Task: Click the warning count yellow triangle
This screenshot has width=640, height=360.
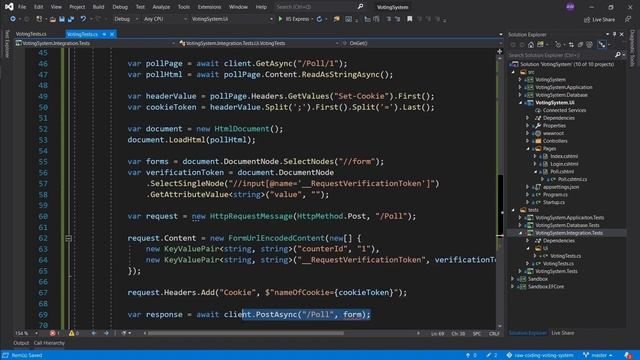Action: coord(72,333)
